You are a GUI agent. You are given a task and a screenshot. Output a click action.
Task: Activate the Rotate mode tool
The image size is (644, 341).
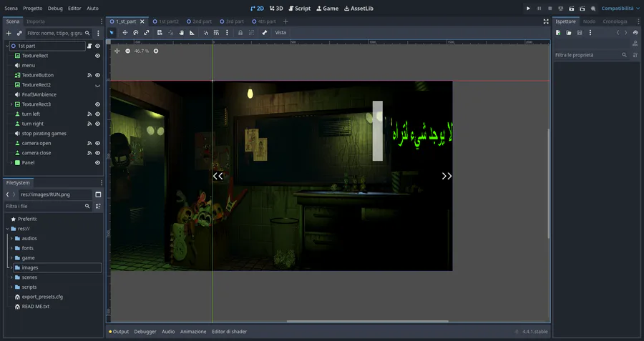tap(136, 33)
